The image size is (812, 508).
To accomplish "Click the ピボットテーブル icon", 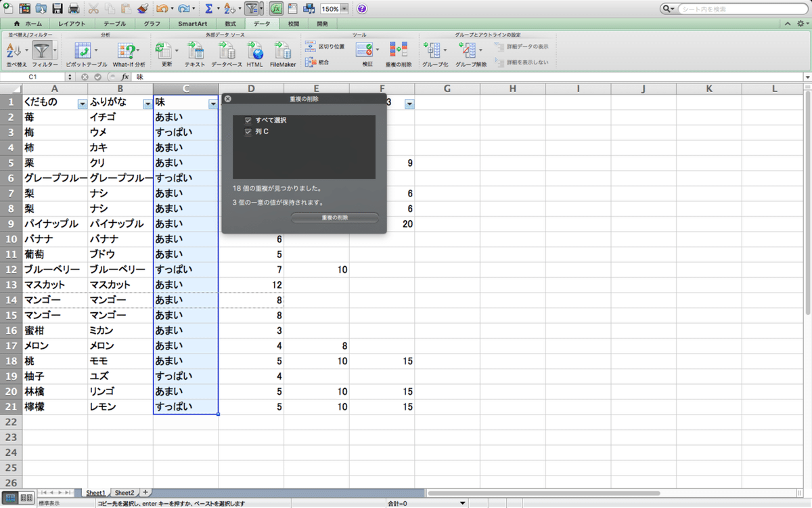I will point(83,50).
